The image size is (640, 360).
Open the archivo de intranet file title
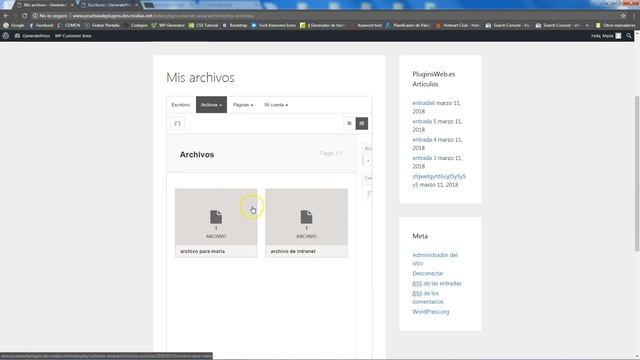point(293,251)
